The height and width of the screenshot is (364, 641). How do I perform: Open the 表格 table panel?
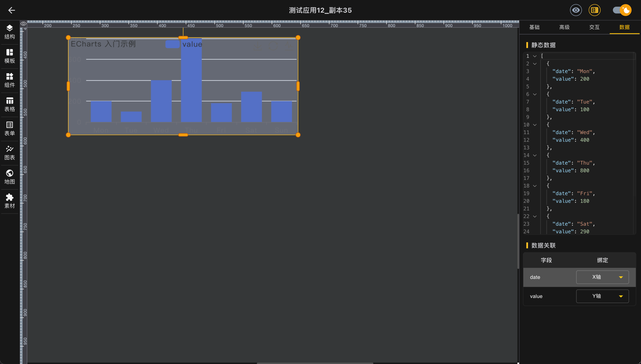tap(9, 104)
